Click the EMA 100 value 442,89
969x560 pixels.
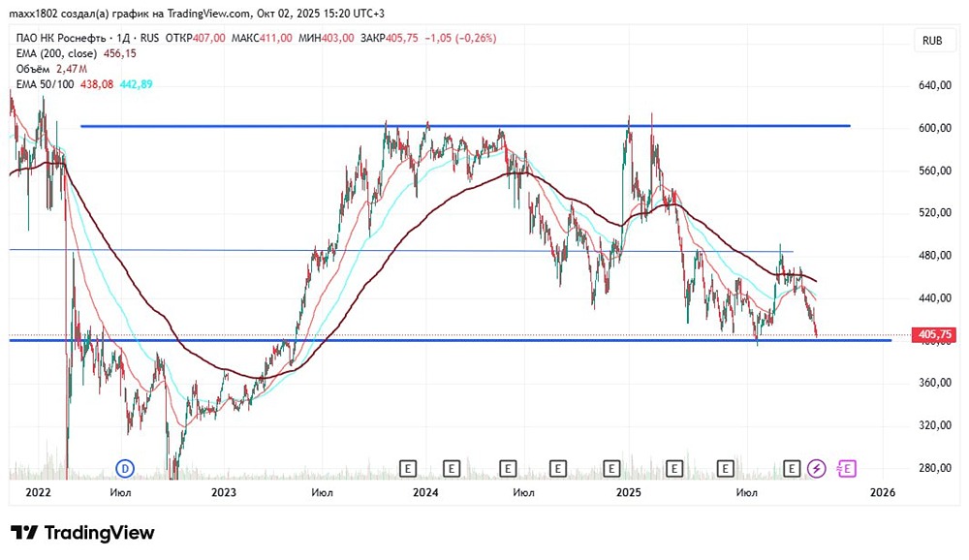pyautogui.click(x=136, y=84)
